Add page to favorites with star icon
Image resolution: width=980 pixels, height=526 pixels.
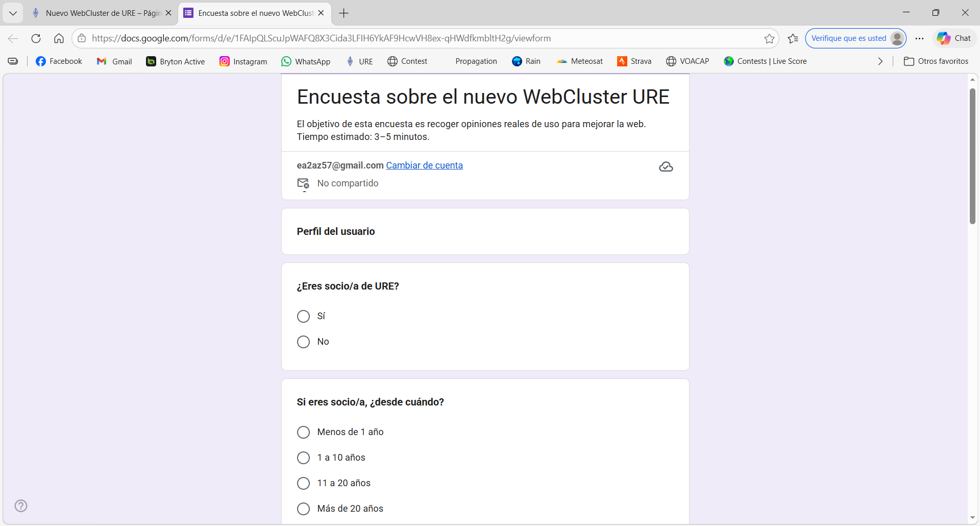point(769,38)
